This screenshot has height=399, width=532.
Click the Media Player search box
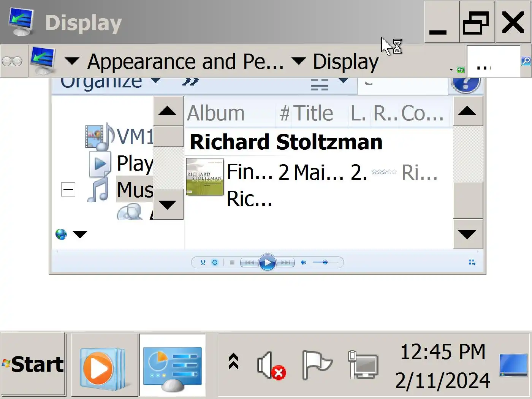coord(402,86)
